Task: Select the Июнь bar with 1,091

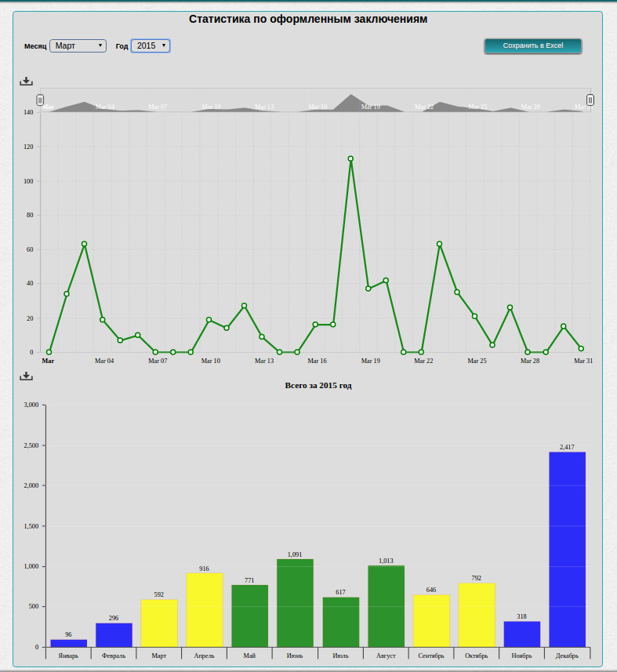Action: pos(295,602)
